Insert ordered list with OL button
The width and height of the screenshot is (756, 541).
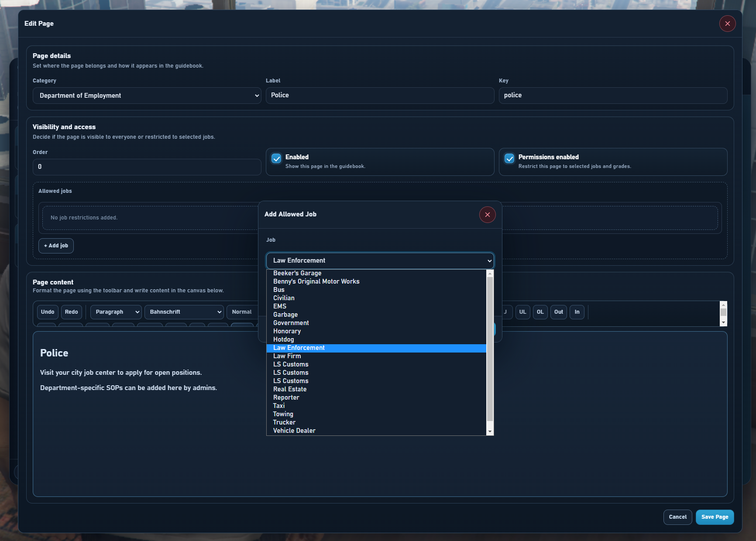[540, 312]
